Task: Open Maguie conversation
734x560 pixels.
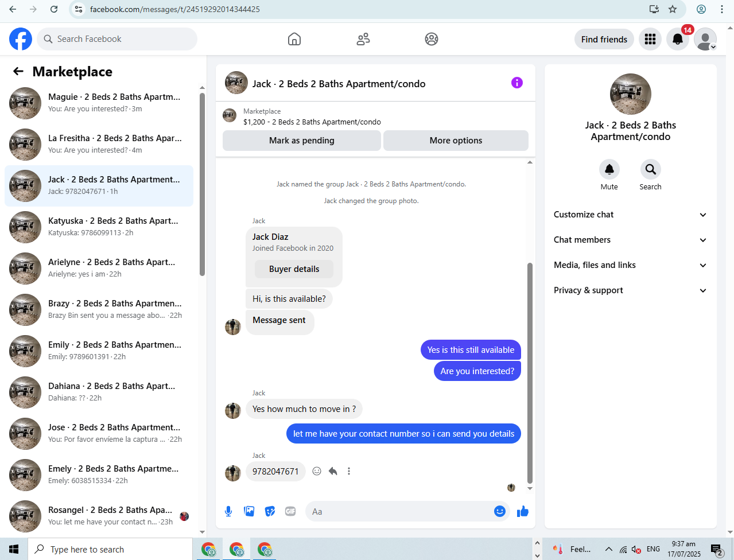Action: pos(99,103)
